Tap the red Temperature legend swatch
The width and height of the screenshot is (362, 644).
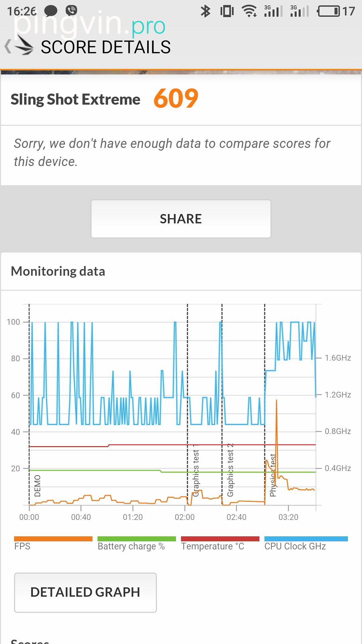pyautogui.click(x=220, y=539)
